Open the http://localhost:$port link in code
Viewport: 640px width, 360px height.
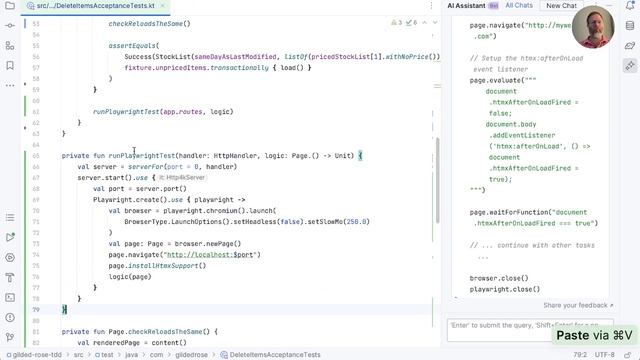(x=209, y=255)
